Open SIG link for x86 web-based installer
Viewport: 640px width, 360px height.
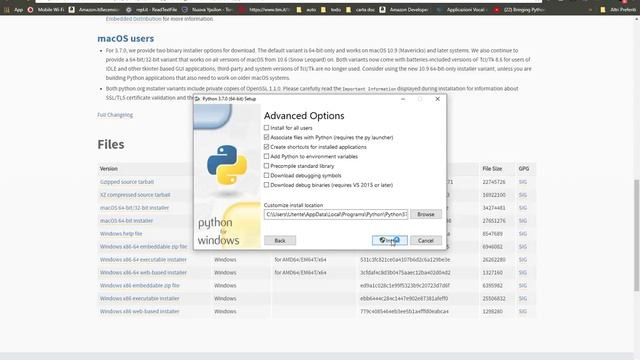pyautogui.click(x=523, y=311)
